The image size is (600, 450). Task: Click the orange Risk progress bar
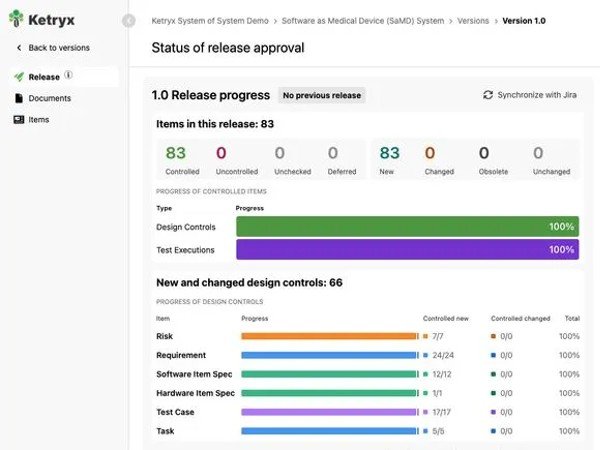[x=328, y=336]
